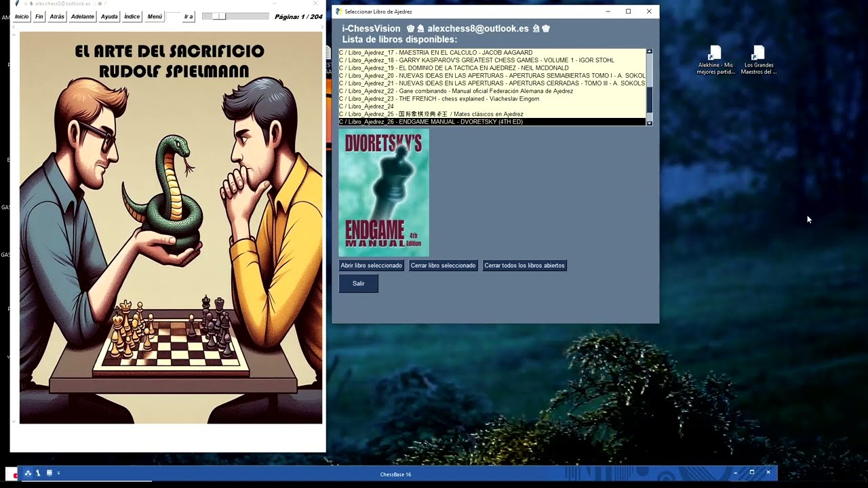Click 'Lista de libros disponibles:' heading

pos(399,39)
